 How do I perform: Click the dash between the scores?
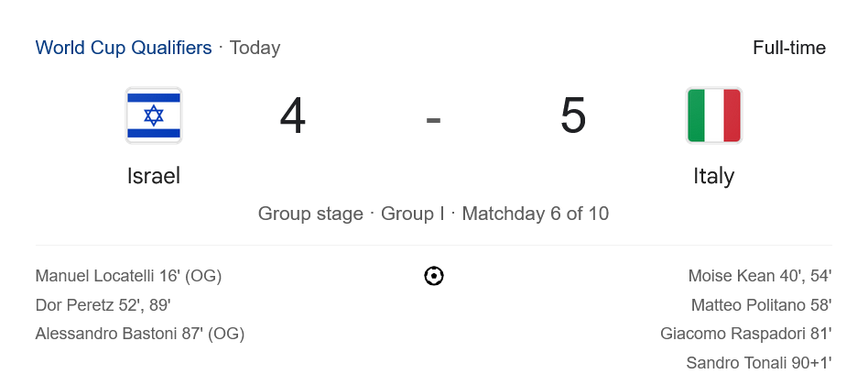coord(433,119)
